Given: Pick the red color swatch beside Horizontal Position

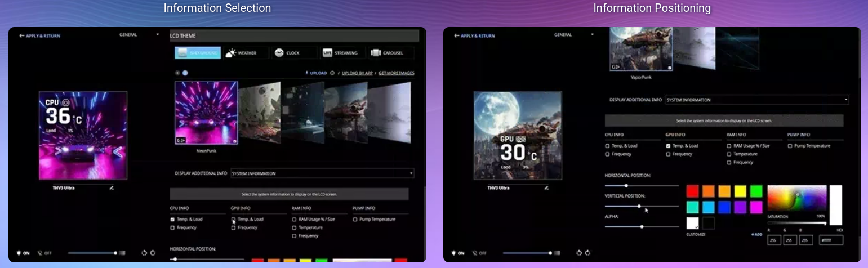Looking at the screenshot, I should (x=692, y=191).
